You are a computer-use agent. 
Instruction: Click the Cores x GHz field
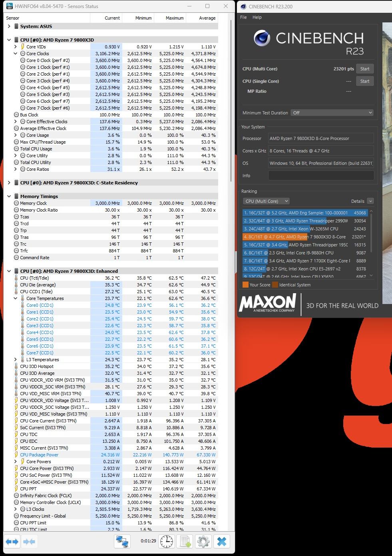pos(321,151)
